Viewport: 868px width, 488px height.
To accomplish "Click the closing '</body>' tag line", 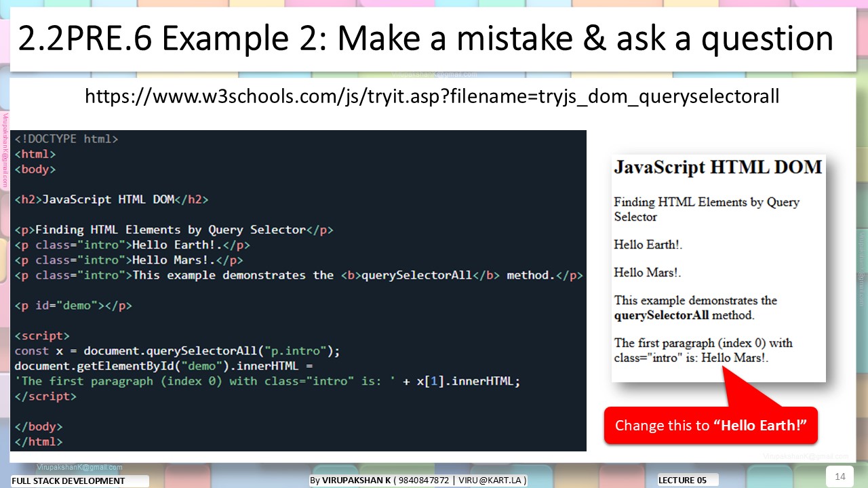I will click(39, 427).
